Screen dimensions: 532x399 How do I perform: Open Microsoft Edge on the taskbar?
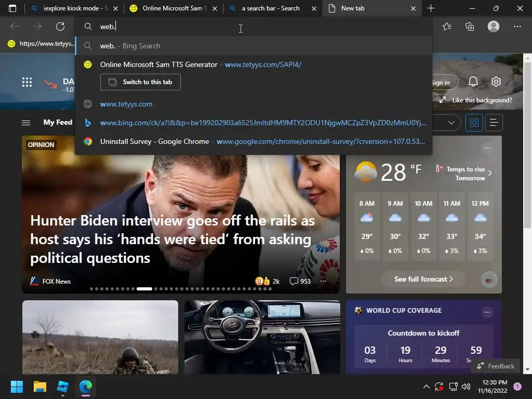[86, 387]
